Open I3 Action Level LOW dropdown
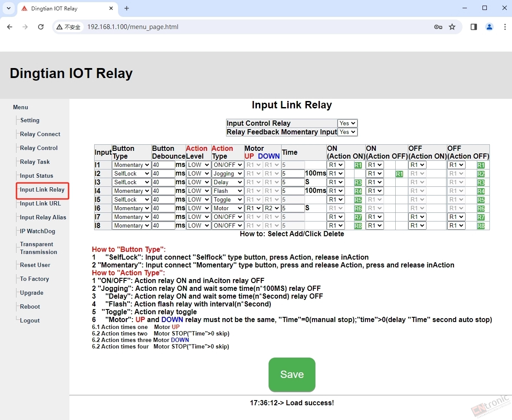Viewport: 512px width, 420px height. tap(198, 182)
